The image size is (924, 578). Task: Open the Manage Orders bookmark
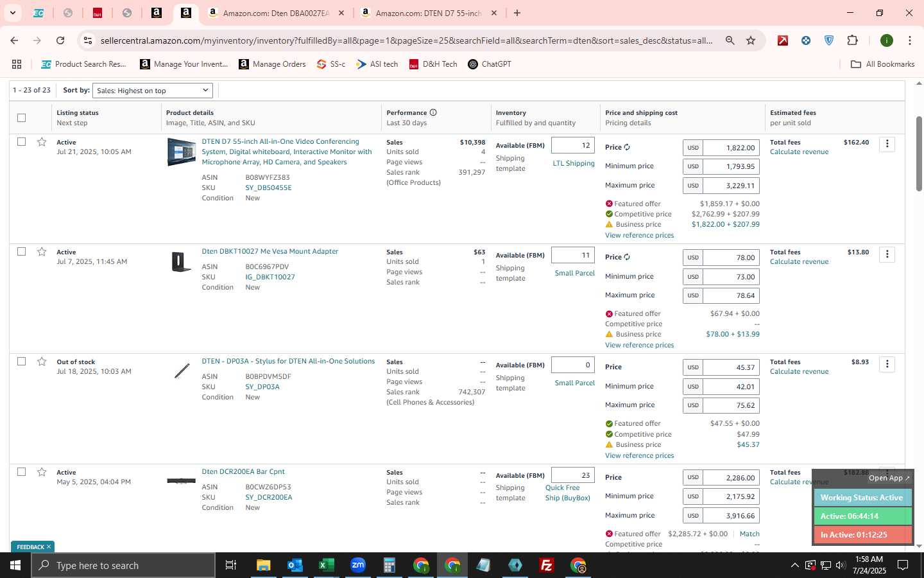point(272,64)
